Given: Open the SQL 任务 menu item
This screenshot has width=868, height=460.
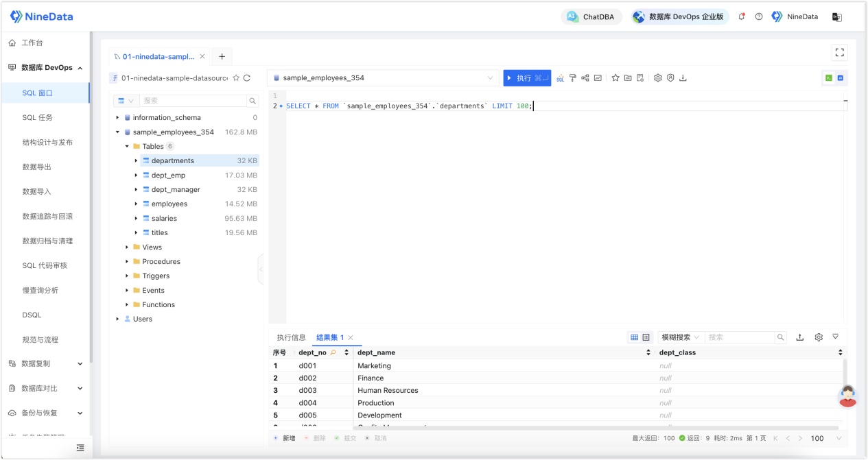Looking at the screenshot, I should [x=38, y=118].
